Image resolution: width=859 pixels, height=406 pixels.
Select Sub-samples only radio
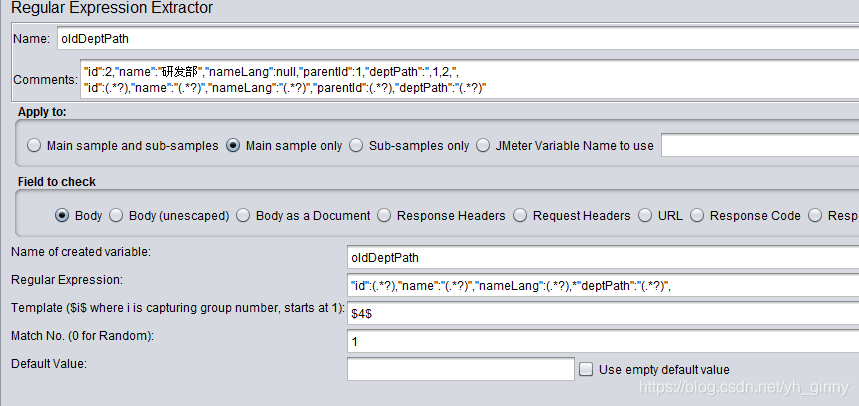pyautogui.click(x=356, y=146)
